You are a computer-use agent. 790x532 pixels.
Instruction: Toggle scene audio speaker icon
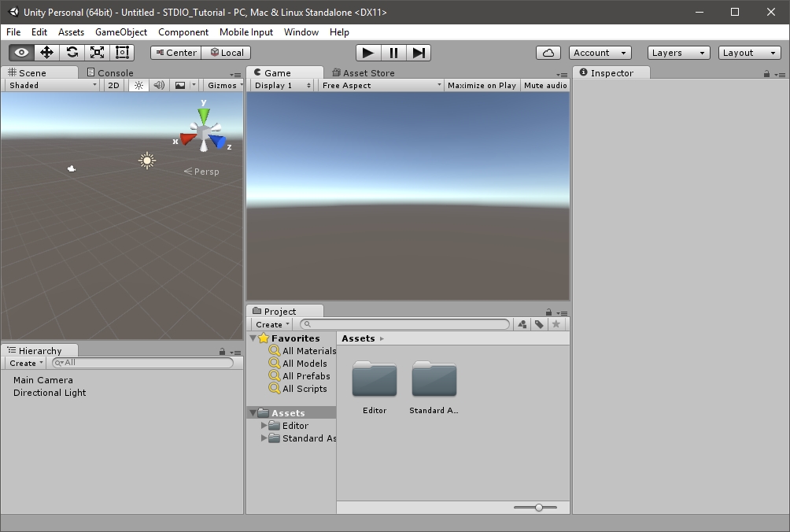[159, 85]
